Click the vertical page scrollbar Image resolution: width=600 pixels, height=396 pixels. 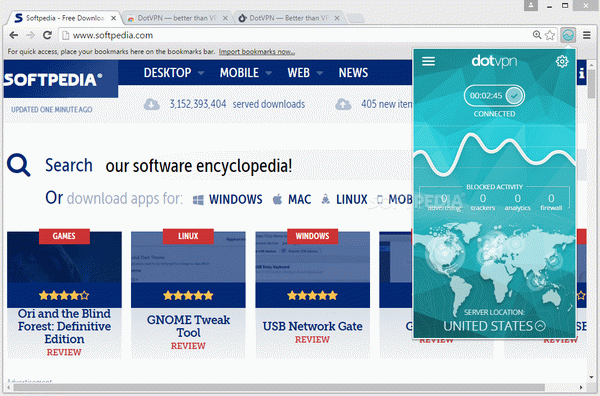pos(592,83)
